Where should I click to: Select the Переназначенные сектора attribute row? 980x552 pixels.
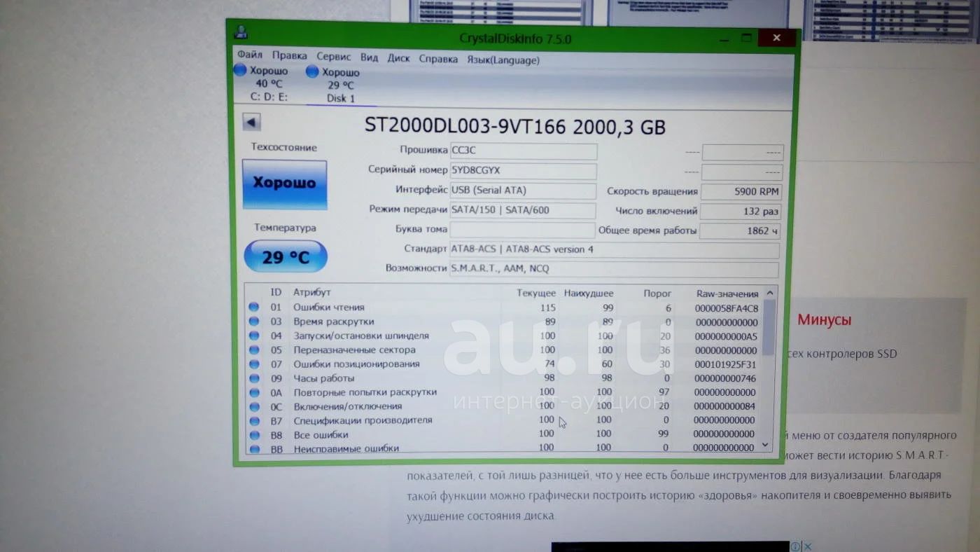click(x=503, y=350)
